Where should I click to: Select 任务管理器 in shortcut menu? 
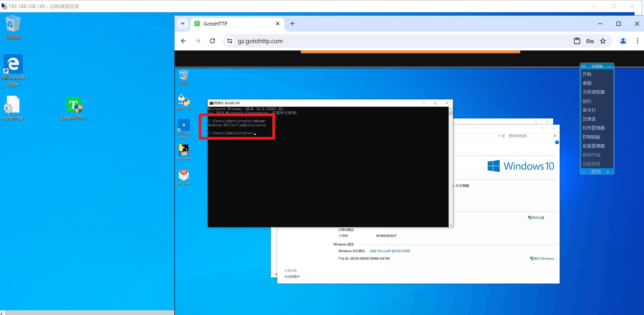point(593,128)
